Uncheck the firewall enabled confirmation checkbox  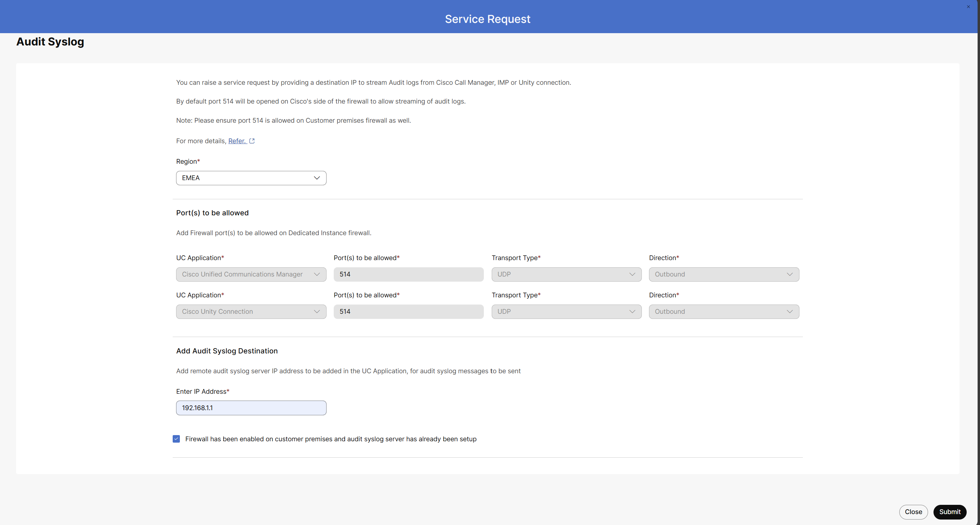176,439
